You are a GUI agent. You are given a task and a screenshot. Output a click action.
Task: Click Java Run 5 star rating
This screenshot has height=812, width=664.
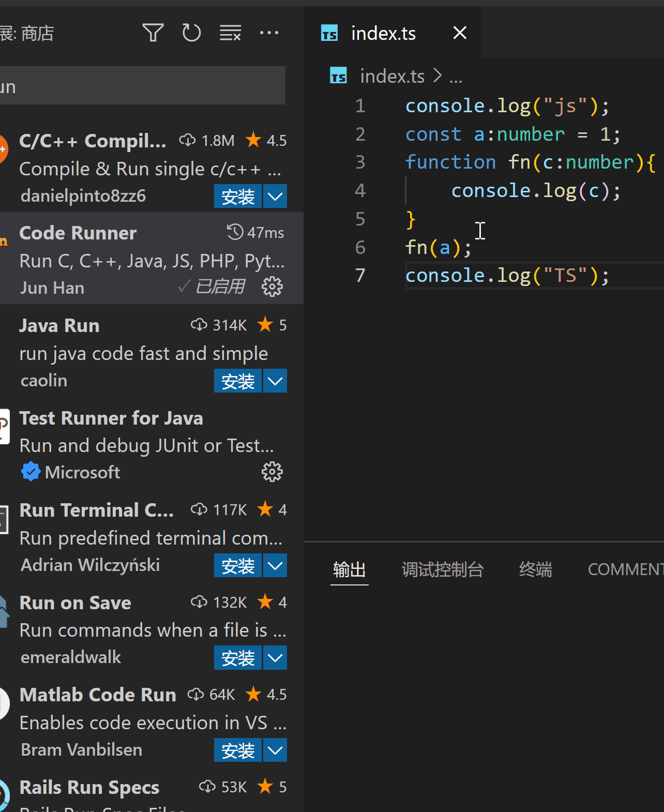271,325
